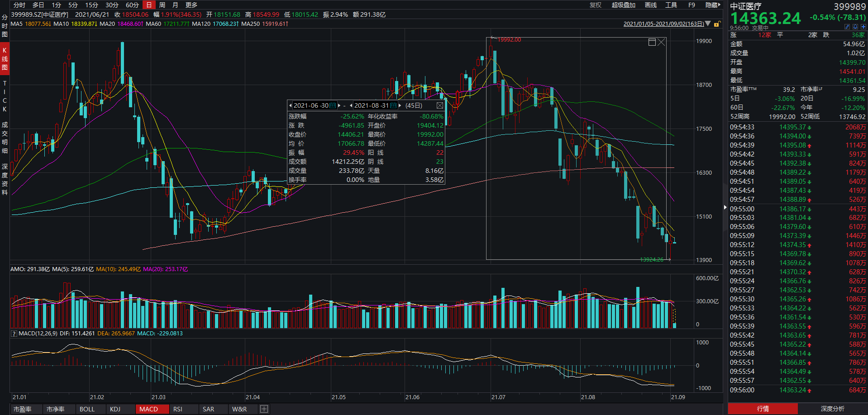Open the calendar for end date 2021-08-31
868x415 pixels.
(x=393, y=105)
